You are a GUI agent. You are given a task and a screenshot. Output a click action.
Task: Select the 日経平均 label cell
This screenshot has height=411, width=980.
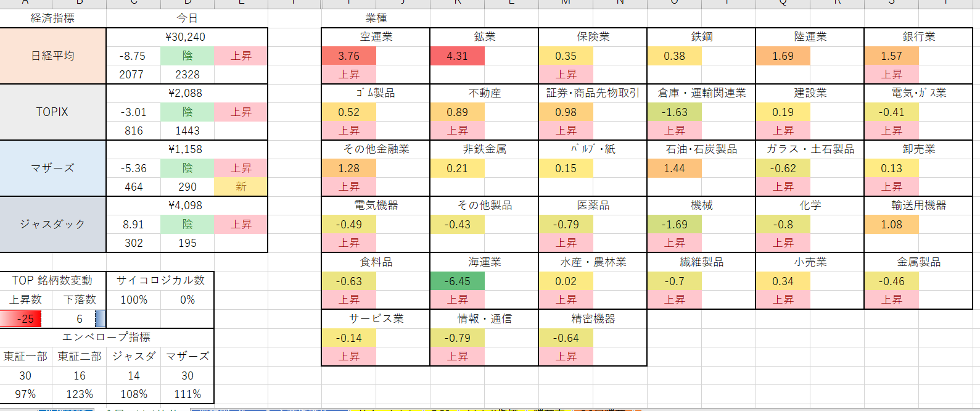[x=53, y=56]
